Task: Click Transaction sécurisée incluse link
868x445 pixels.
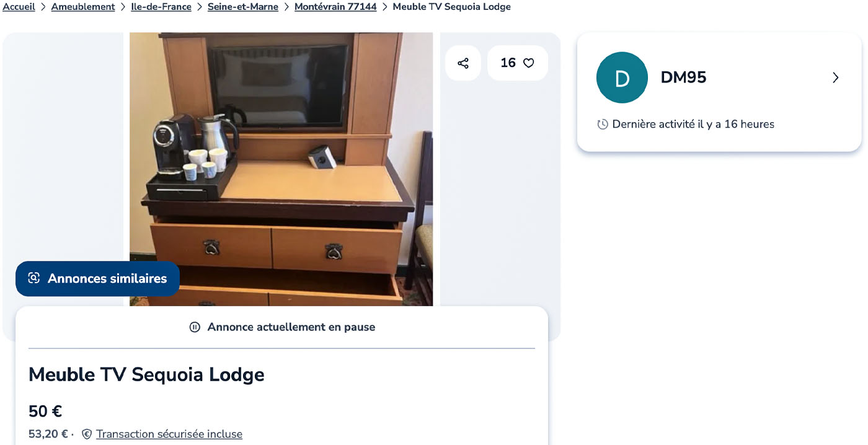Action: point(169,434)
